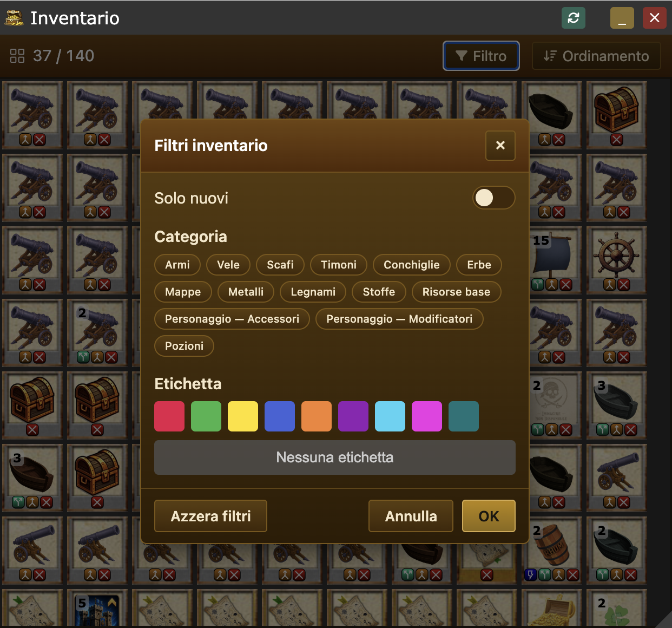The height and width of the screenshot is (628, 672).
Task: Select the treasure chest in top-right corner
Action: (x=616, y=115)
